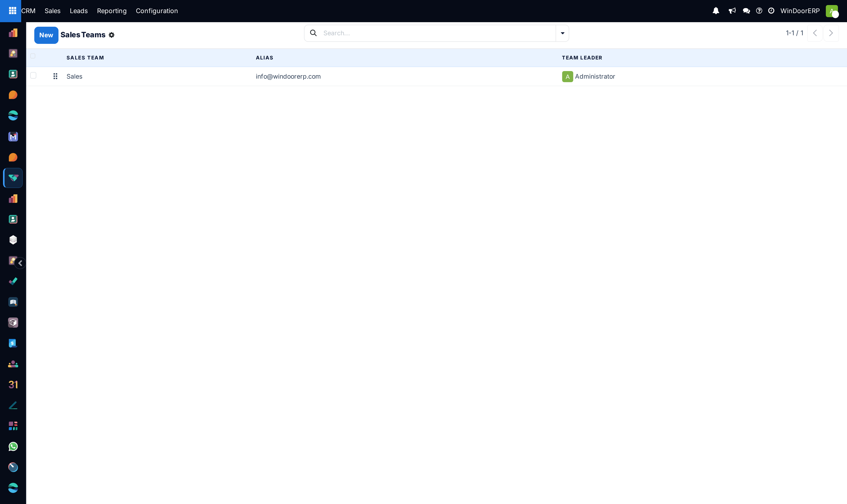Collapse the sidebar with the chevron button
This screenshot has height=504, width=847.
(x=20, y=263)
